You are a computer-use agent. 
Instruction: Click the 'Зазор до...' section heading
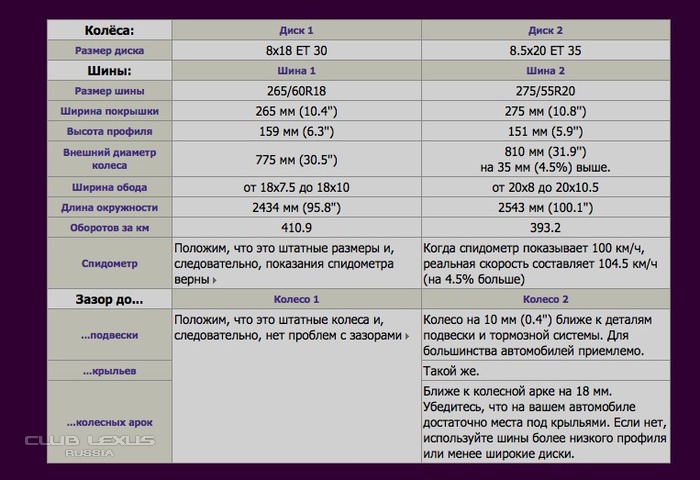click(109, 299)
